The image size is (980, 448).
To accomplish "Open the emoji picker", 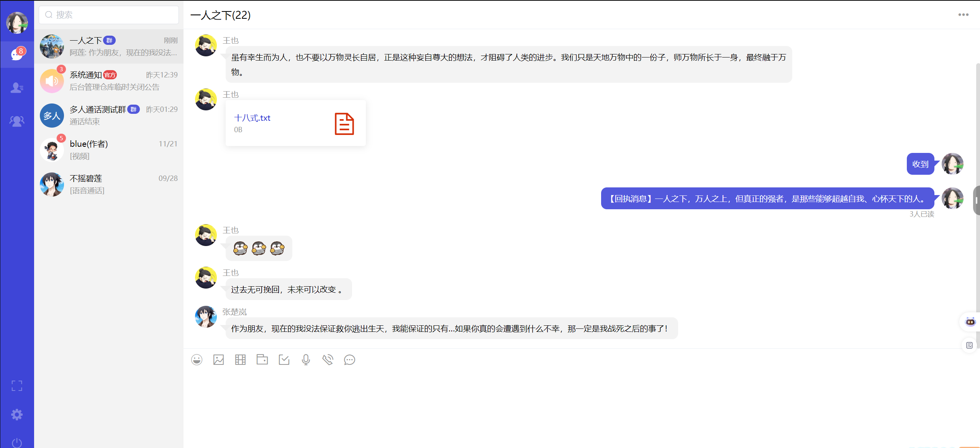I will [197, 359].
